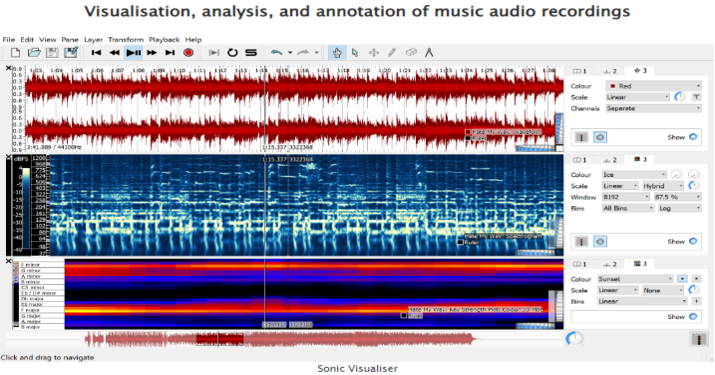Select the Navigate hand tool
This screenshot has height=375, width=715.
pos(337,52)
